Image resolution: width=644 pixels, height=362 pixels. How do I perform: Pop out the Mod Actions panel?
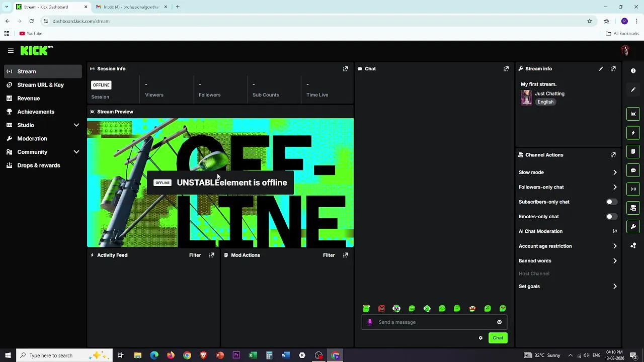pyautogui.click(x=346, y=255)
